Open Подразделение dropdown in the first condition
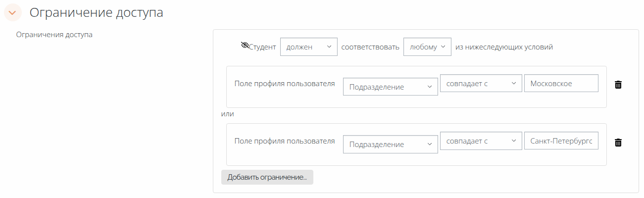 pyautogui.click(x=390, y=87)
